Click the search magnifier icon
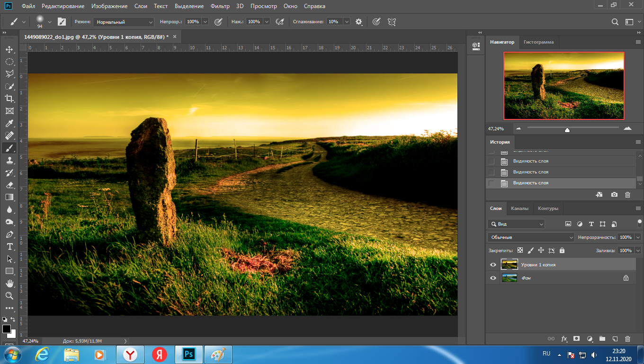644x364 pixels. (615, 21)
